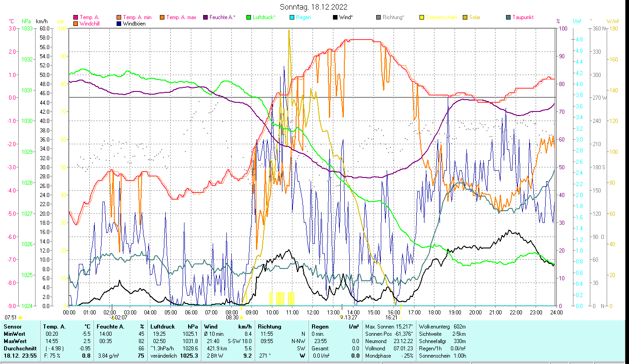The image size is (629, 364).
Task: Click the black Wind legend swatch
Action: coord(335,18)
